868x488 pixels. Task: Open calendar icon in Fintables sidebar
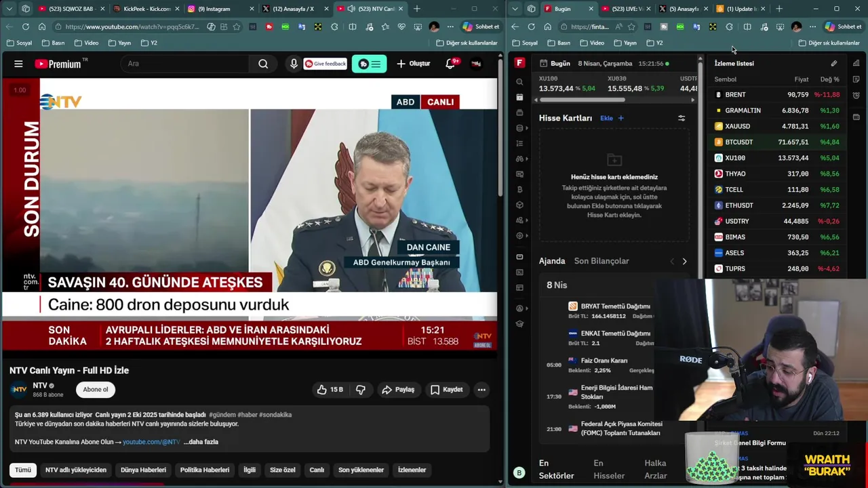click(519, 97)
